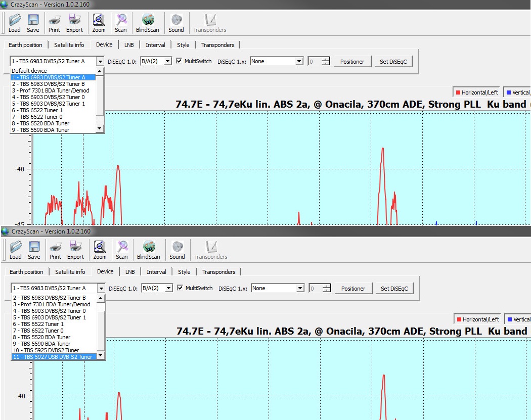This screenshot has width=531, height=420.
Task: Click Positioner button in bottom window
Action: (353, 289)
